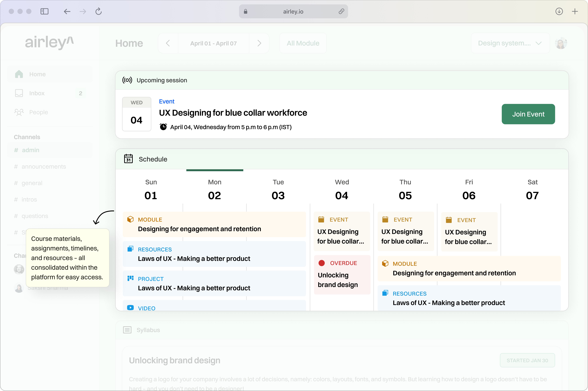Image resolution: width=588 pixels, height=391 pixels.
Task: Click the All Module filter button
Action: [x=303, y=43]
